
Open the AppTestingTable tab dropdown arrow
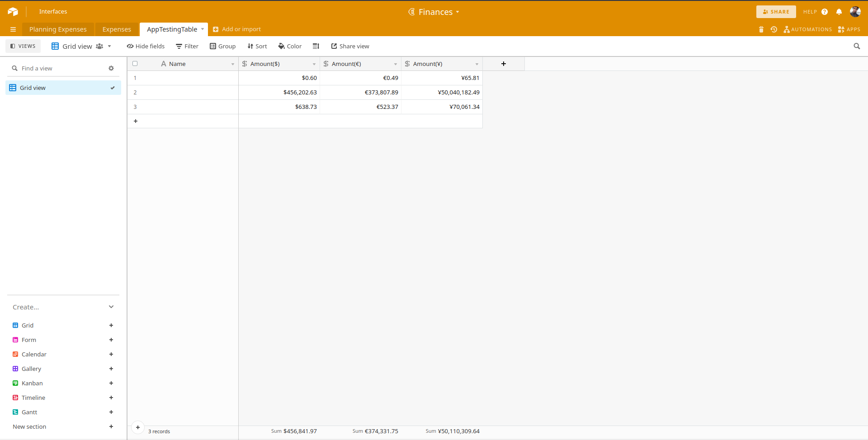pyautogui.click(x=203, y=29)
